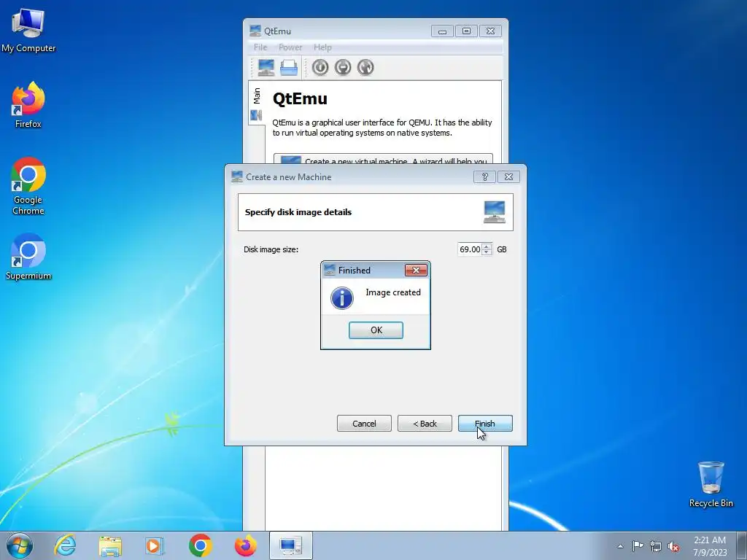747x560 pixels.
Task: Open the Help menu in QtEmu
Action: pos(322,47)
